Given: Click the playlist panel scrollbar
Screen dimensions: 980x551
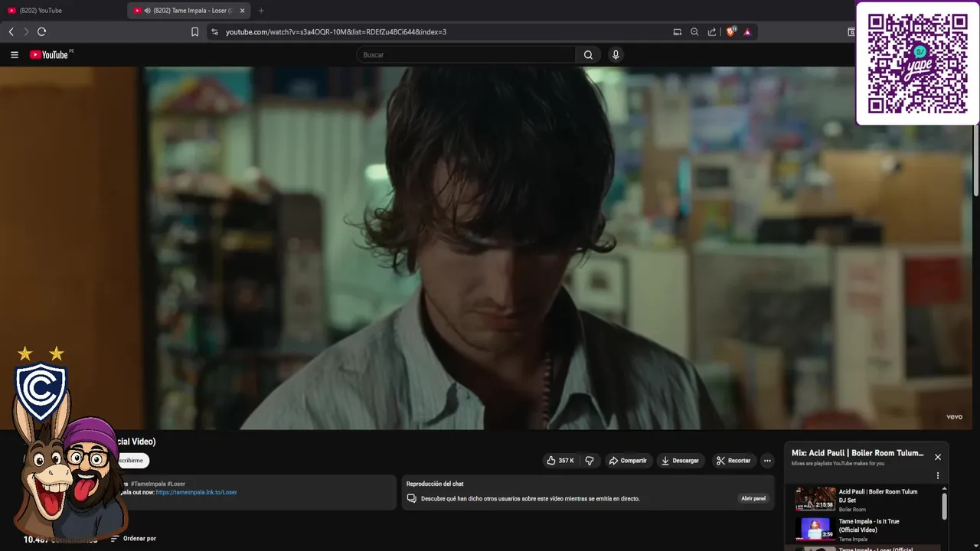Looking at the screenshot, I should tap(944, 507).
